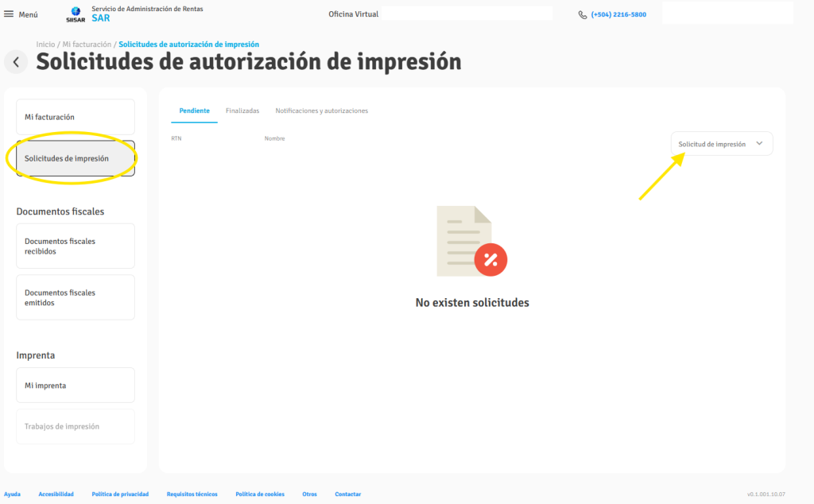Click the No existen solicitudes message
The image size is (814, 504).
[x=472, y=303]
